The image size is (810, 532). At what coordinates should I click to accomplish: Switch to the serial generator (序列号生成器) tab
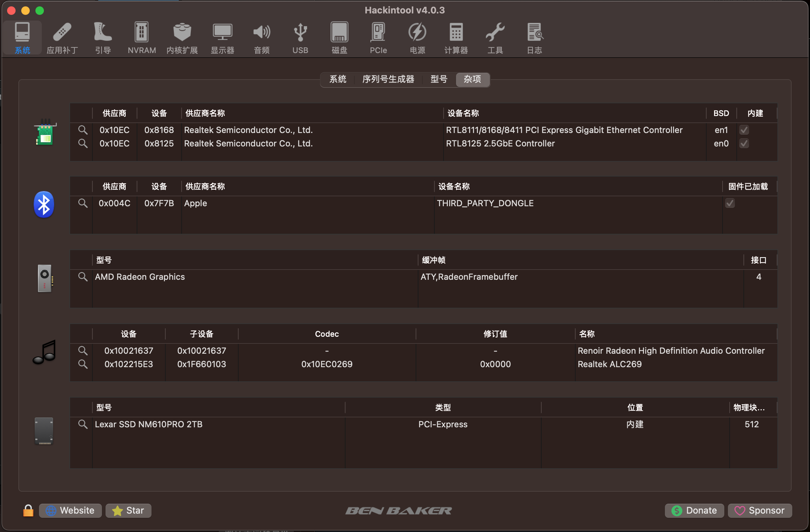pos(388,79)
